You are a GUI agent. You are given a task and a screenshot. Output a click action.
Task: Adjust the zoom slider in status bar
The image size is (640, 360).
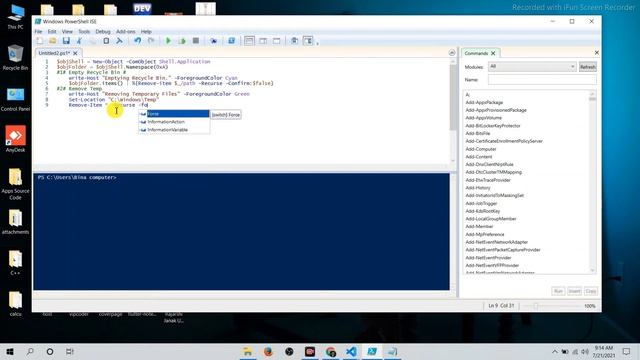536,306
